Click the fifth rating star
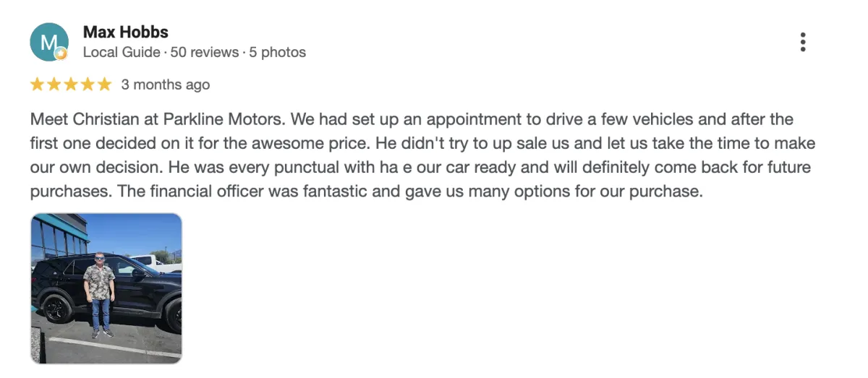The width and height of the screenshot is (868, 378). pos(104,85)
